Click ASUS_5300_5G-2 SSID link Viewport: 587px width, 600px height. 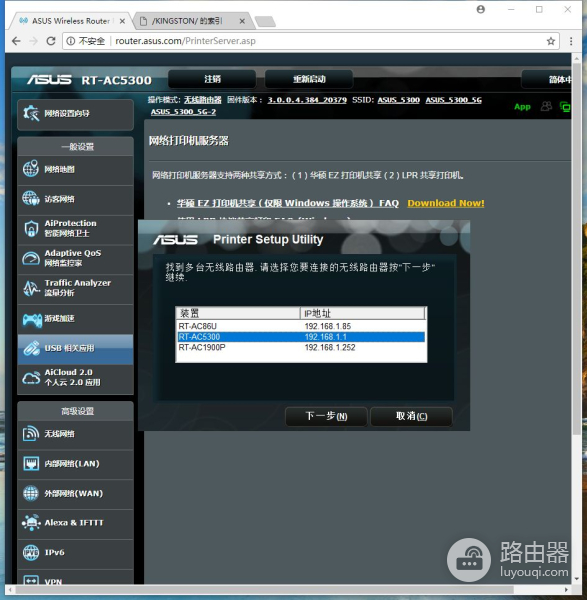[x=183, y=112]
